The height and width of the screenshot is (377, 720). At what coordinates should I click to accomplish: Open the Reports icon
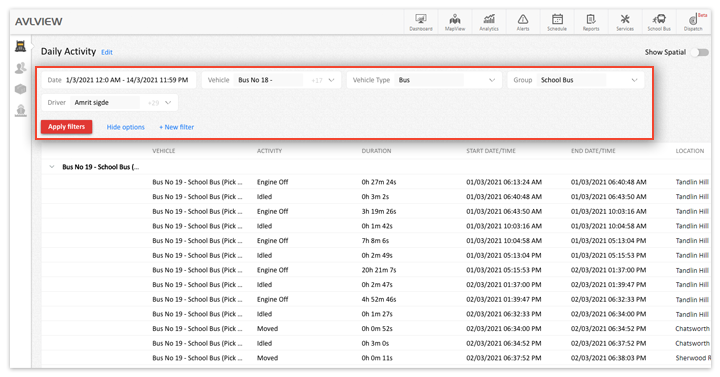[x=591, y=22]
